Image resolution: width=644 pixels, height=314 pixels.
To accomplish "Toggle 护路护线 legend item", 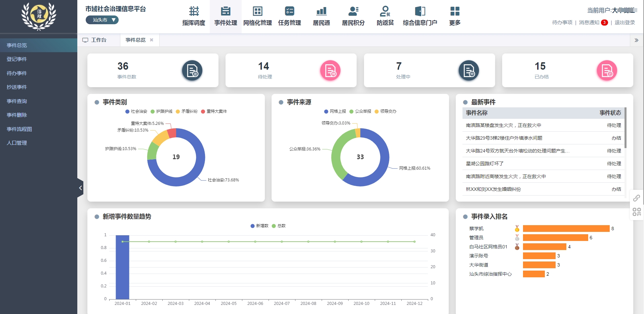I will click(161, 111).
